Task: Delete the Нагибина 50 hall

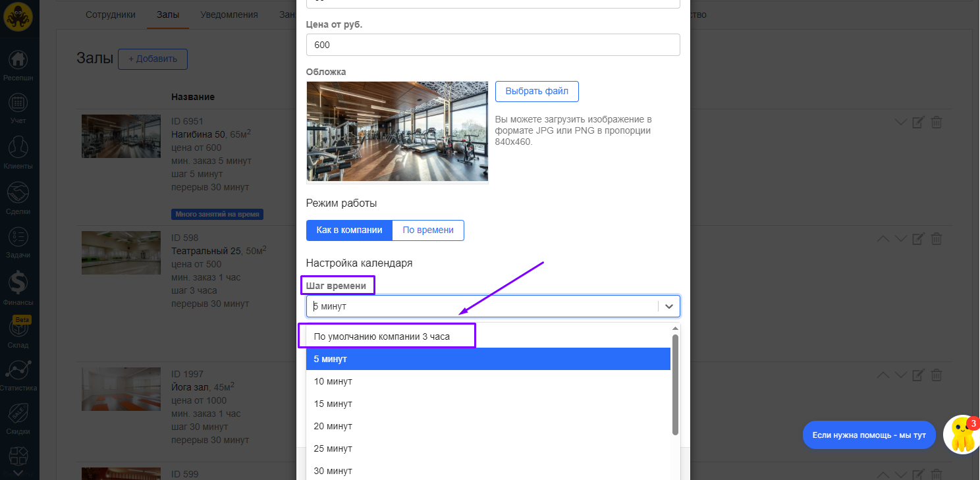Action: pyautogui.click(x=937, y=122)
